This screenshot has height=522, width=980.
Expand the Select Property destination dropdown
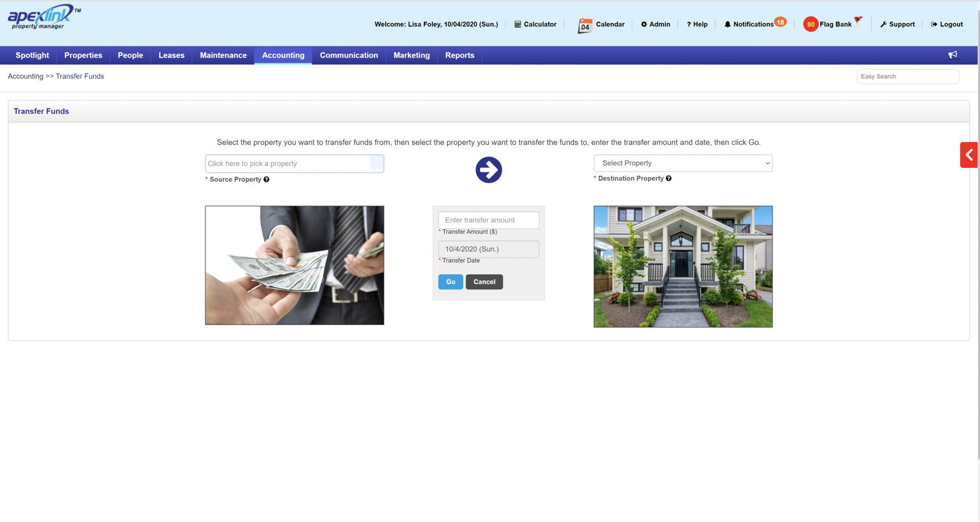point(683,163)
